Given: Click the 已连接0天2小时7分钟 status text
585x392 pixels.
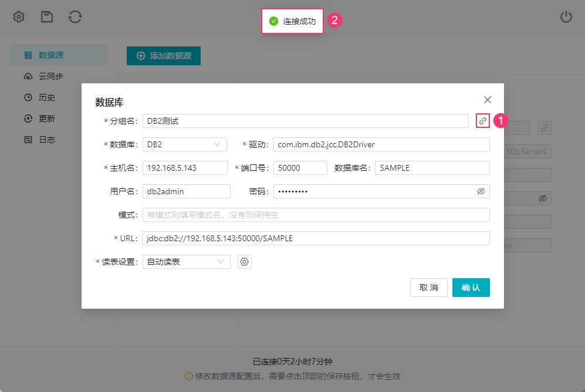Looking at the screenshot, I should pos(292,361).
